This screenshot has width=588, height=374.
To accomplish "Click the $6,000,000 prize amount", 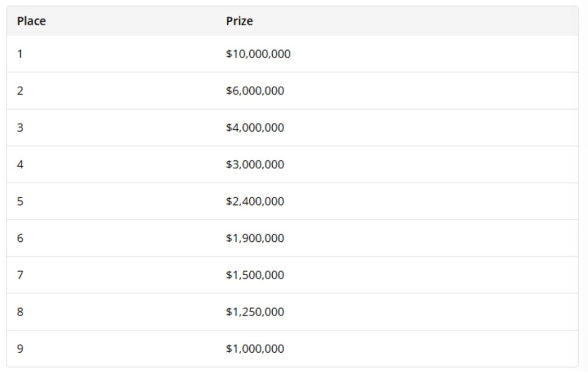I will pos(255,91).
